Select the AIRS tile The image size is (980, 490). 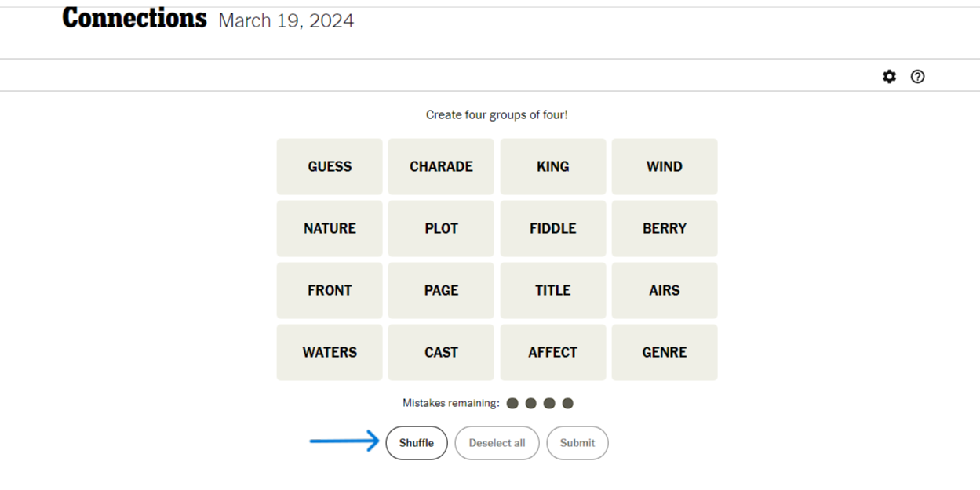click(x=665, y=290)
